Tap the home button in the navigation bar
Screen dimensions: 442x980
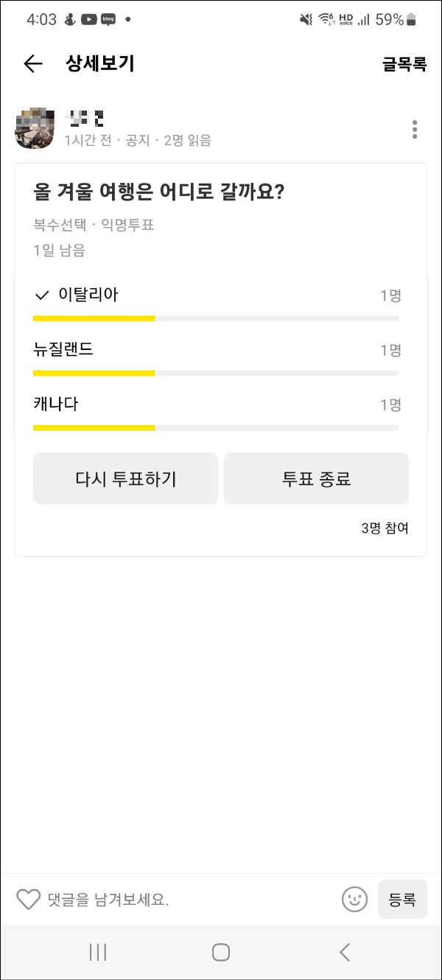click(220, 952)
